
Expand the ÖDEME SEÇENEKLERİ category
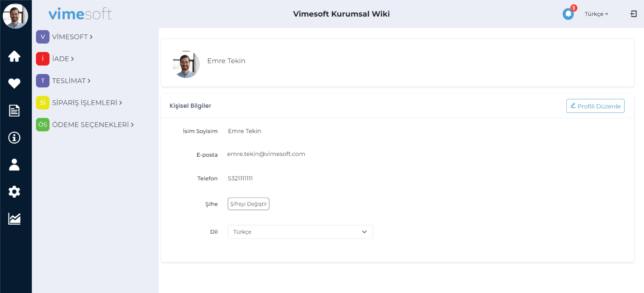[x=93, y=125]
